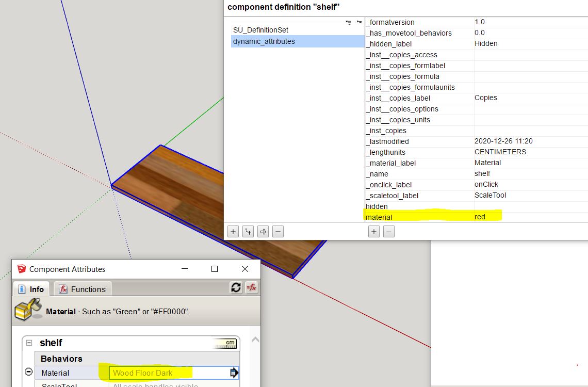Click the collapse-all icon above the dictionary list
This screenshot has width=588, height=387.
pos(359,22)
